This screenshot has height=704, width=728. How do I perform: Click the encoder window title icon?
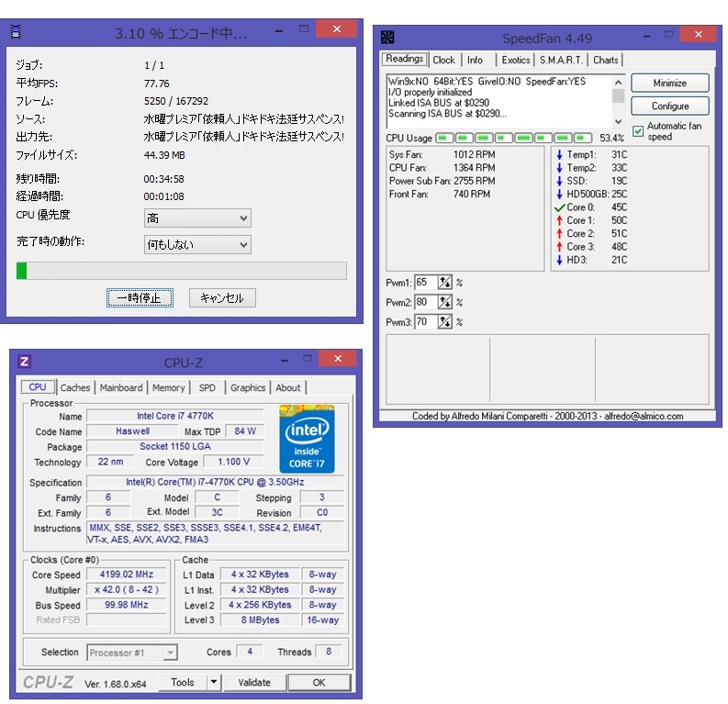pyautogui.click(x=17, y=31)
